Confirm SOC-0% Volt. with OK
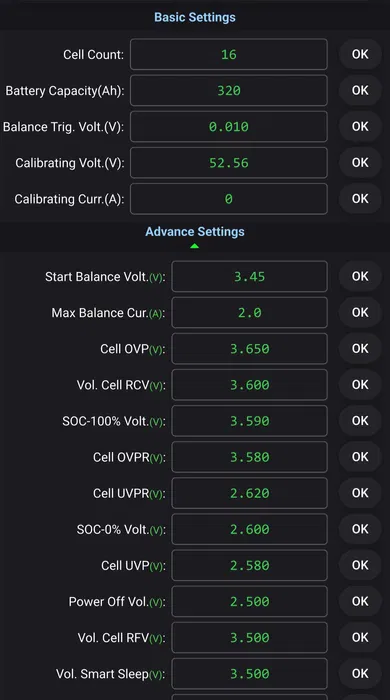This screenshot has width=390, height=700. coord(360,530)
